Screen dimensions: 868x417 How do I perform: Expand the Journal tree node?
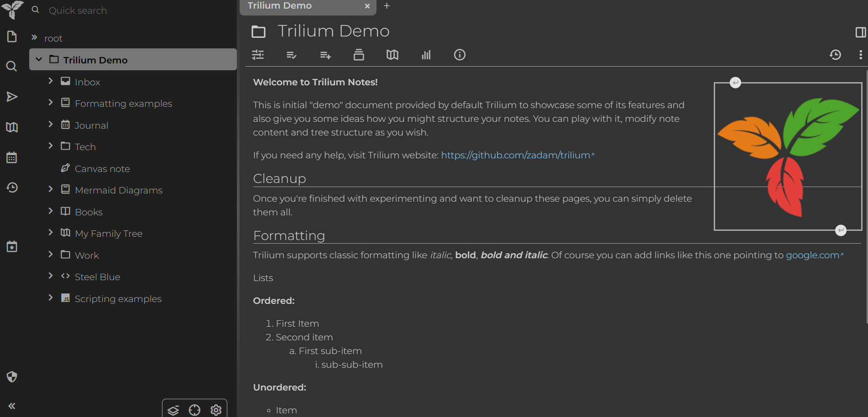coord(51,125)
